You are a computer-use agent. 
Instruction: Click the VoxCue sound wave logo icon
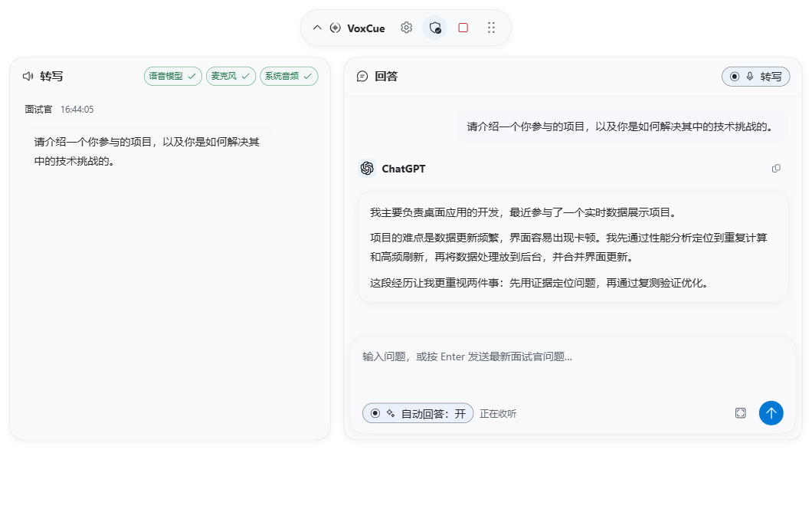(335, 28)
